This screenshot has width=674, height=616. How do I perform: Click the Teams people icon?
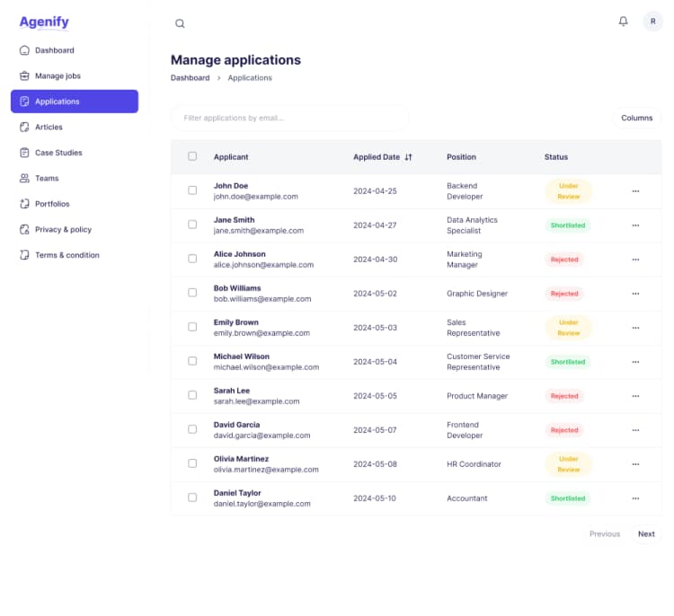click(24, 179)
